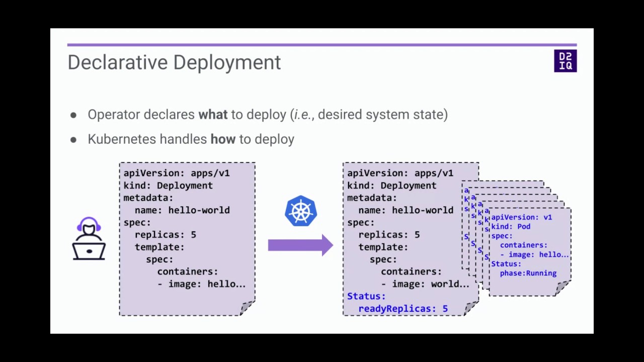
Task: Click "apiVersion: apps/v1" in the manifest beside the operator
Action: point(177,173)
